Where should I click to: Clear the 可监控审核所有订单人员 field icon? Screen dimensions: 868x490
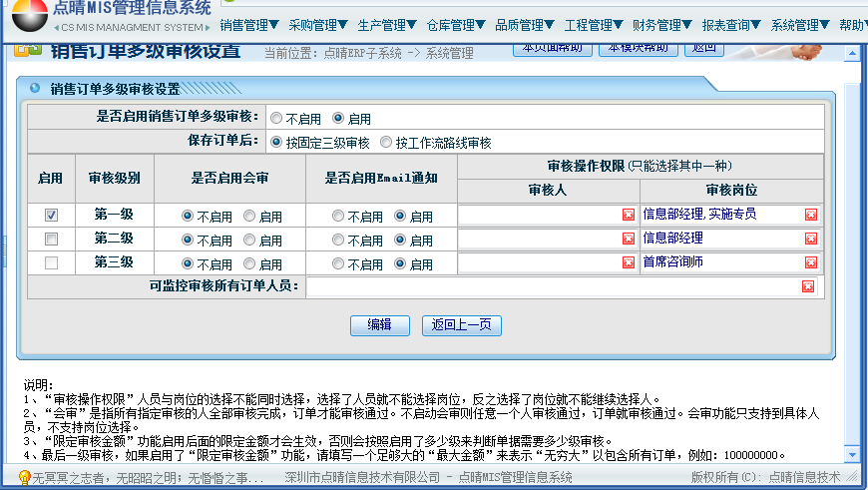point(807,287)
